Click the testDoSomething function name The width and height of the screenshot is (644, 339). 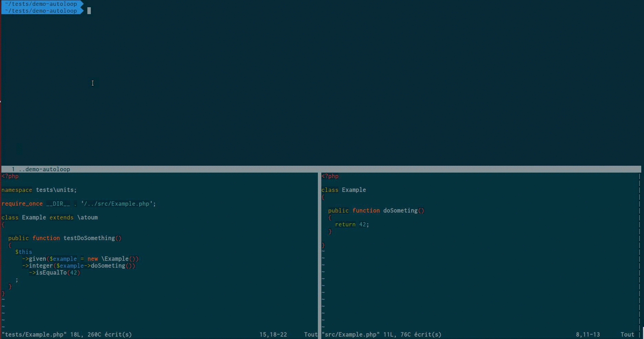point(89,238)
